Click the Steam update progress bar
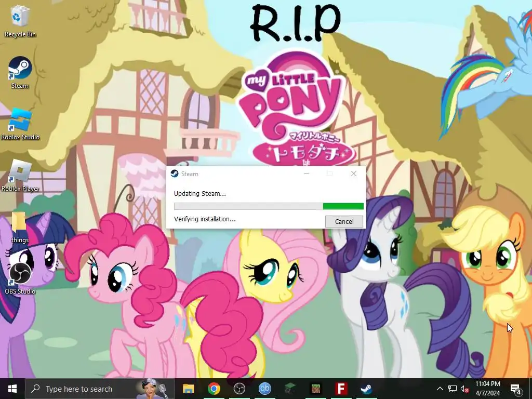 (269, 206)
